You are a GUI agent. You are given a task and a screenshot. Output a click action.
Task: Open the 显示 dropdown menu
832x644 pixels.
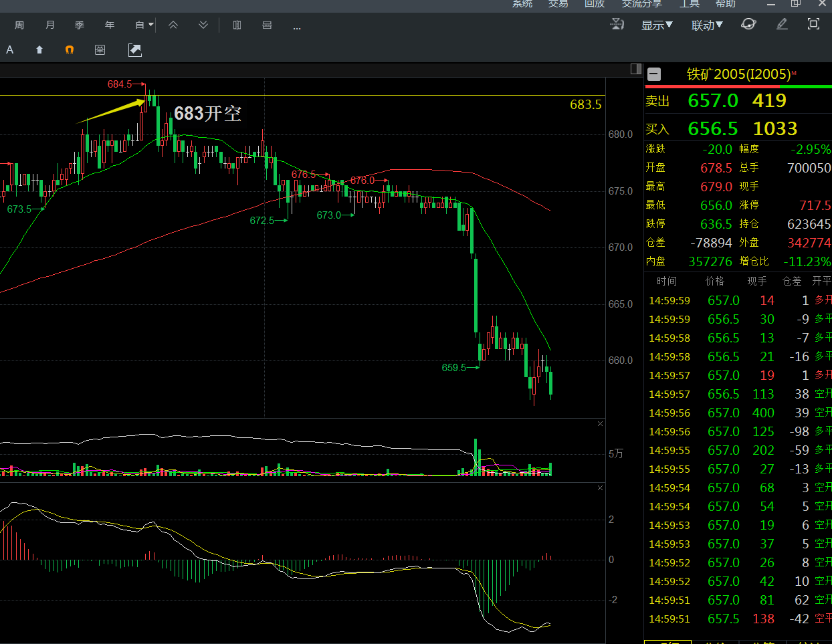tap(657, 25)
